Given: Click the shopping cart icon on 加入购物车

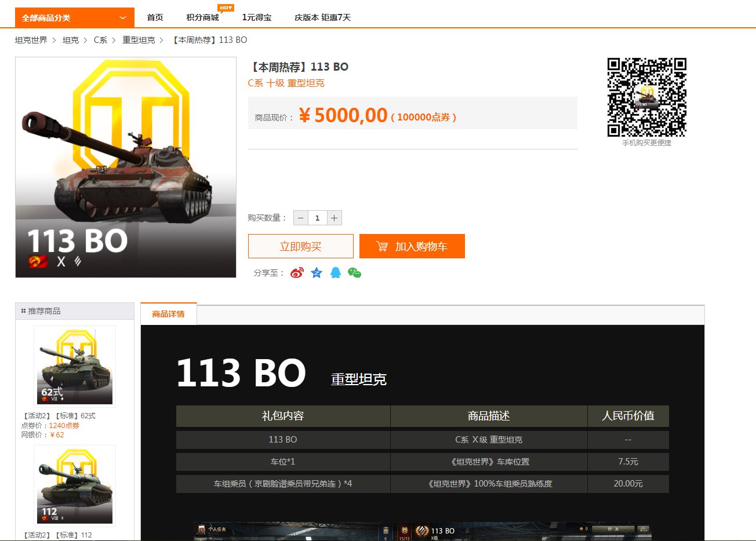Looking at the screenshot, I should pyautogui.click(x=382, y=246).
